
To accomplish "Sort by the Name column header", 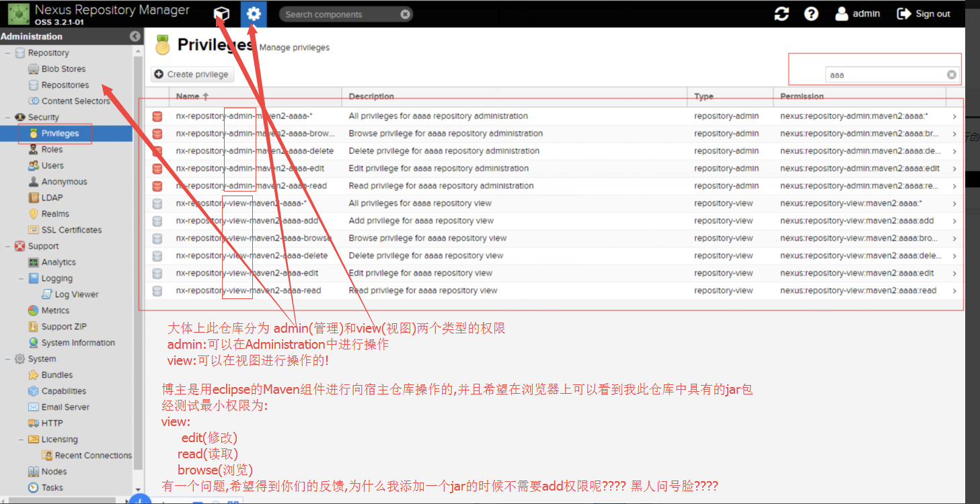I will [256, 97].
